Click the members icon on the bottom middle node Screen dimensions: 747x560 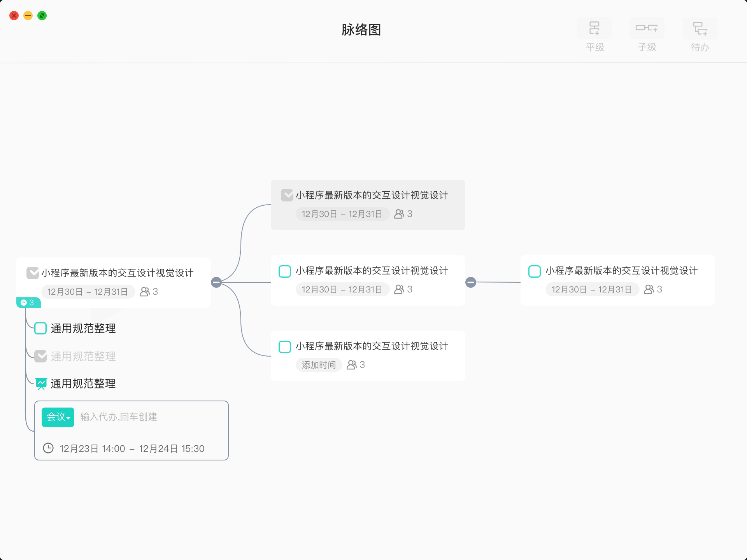pos(352,365)
